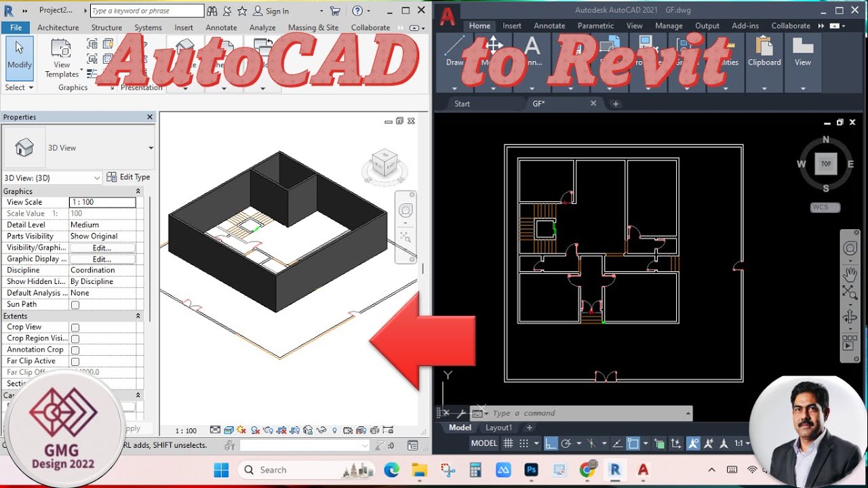Enable the Crop Region Visible checkbox
The image size is (868, 488).
(75, 339)
